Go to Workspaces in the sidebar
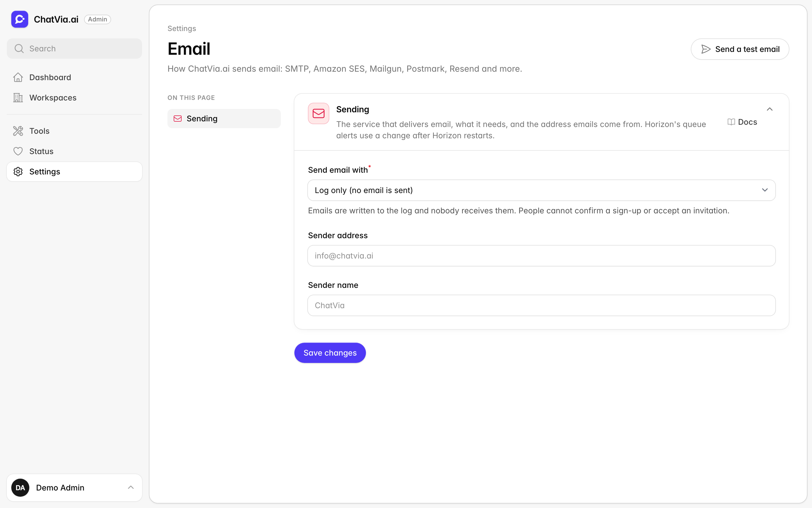 74,98
